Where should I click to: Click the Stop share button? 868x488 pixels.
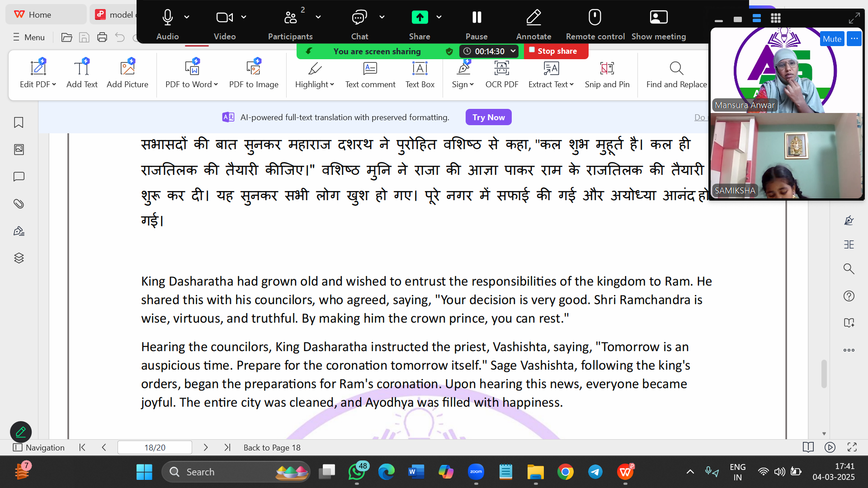pos(556,51)
